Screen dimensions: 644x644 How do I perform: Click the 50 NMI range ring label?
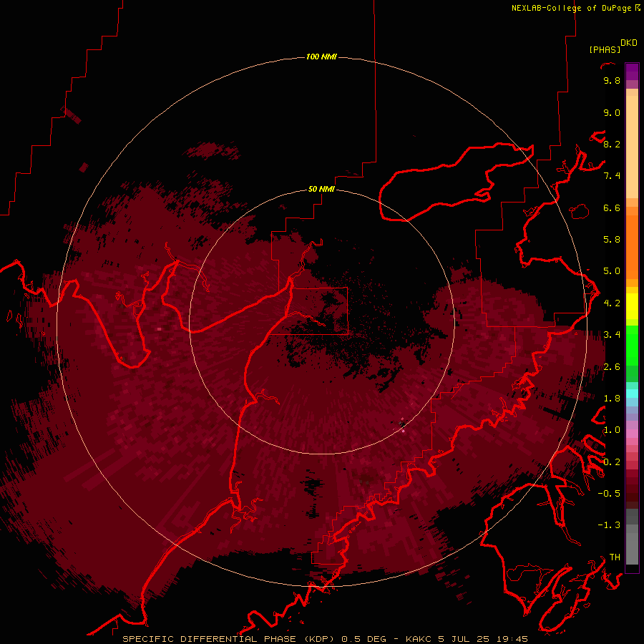pyautogui.click(x=321, y=189)
